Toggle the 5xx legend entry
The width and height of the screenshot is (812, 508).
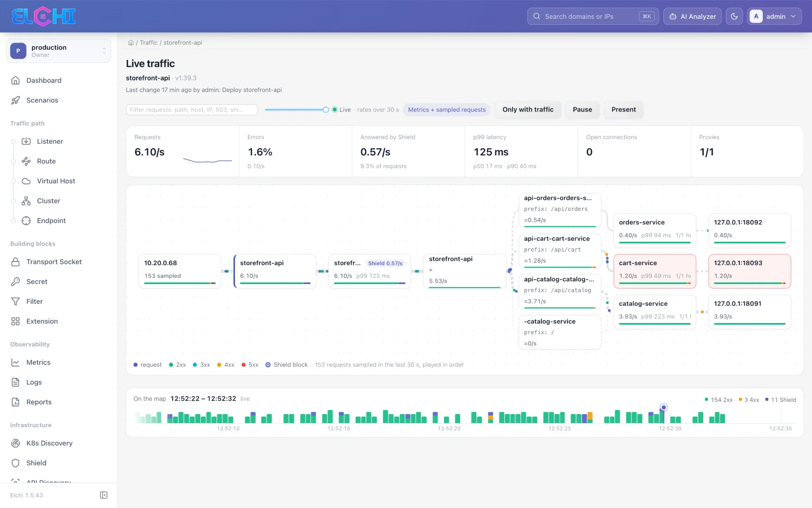tap(250, 365)
